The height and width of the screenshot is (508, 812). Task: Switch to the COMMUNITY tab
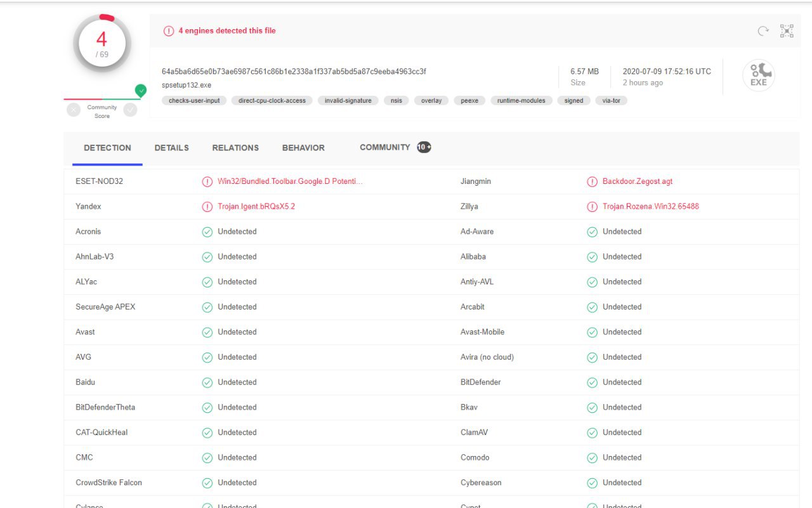[x=385, y=147]
